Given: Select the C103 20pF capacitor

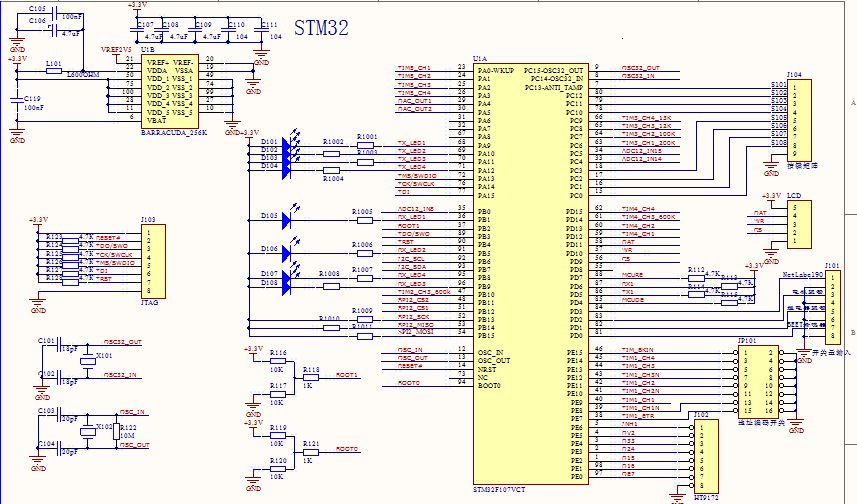Looking at the screenshot, I should 59,416.
